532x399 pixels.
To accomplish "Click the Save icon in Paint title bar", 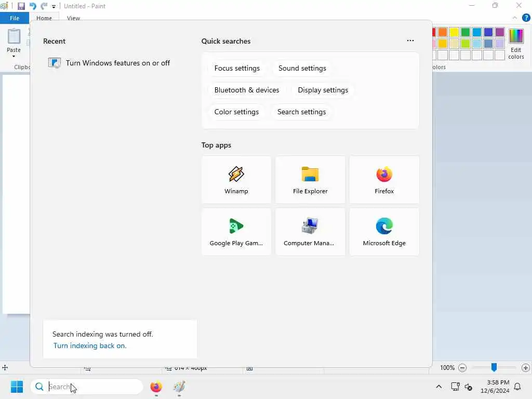I will coord(21,6).
